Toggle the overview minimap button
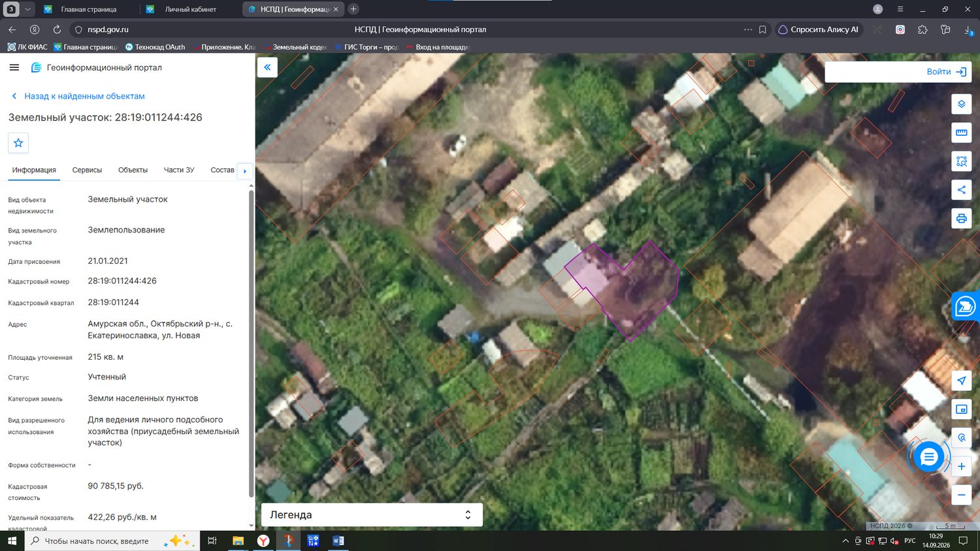 point(961,409)
